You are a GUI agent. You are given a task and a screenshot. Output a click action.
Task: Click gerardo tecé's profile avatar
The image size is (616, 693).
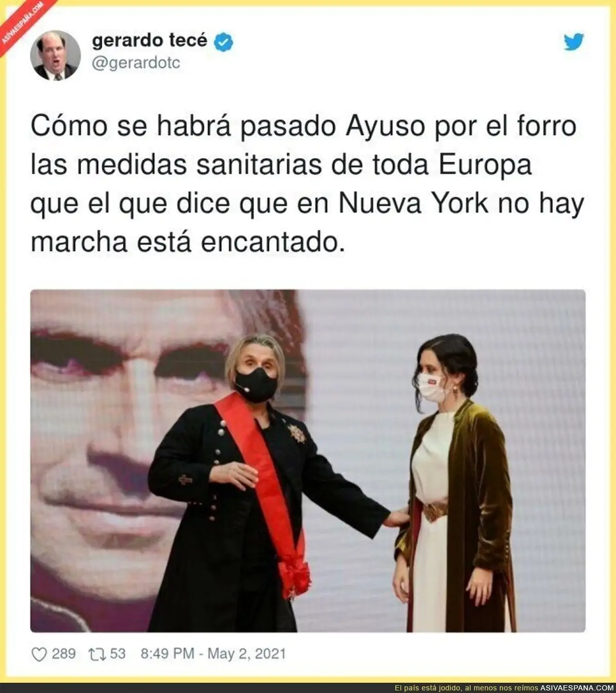(x=55, y=55)
